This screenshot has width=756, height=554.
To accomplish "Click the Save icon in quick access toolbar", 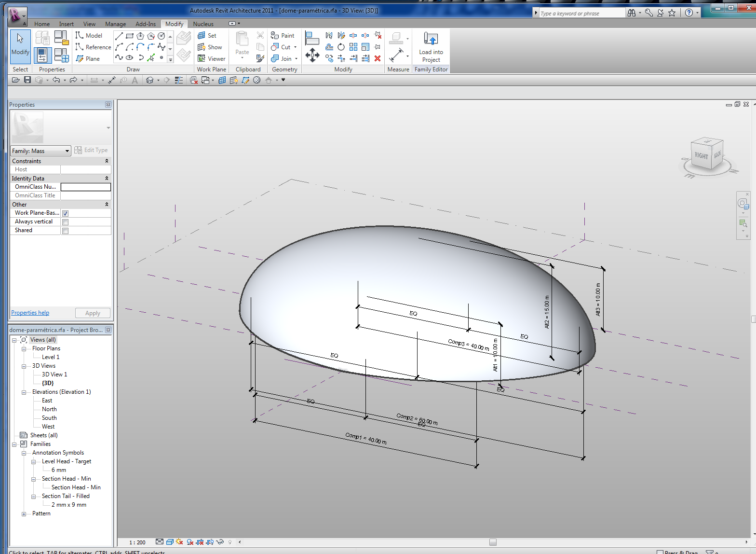I will click(27, 80).
